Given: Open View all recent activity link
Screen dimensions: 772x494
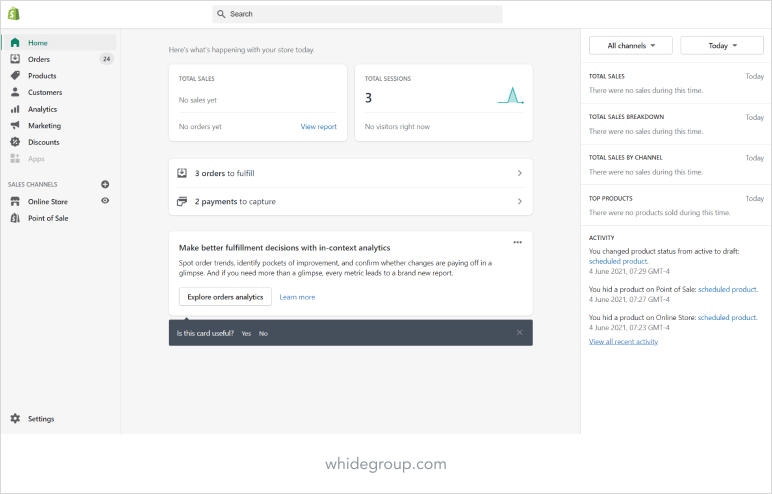Looking at the screenshot, I should coord(623,341).
